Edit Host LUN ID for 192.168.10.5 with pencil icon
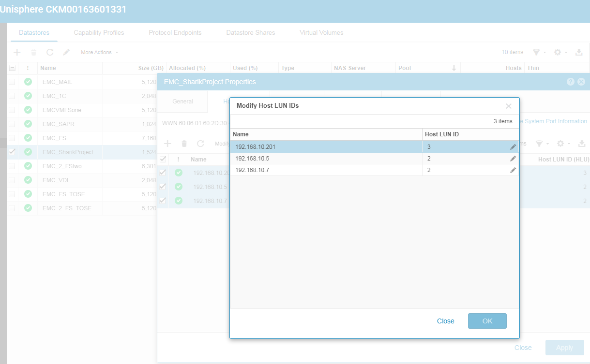590x364 pixels. point(513,158)
